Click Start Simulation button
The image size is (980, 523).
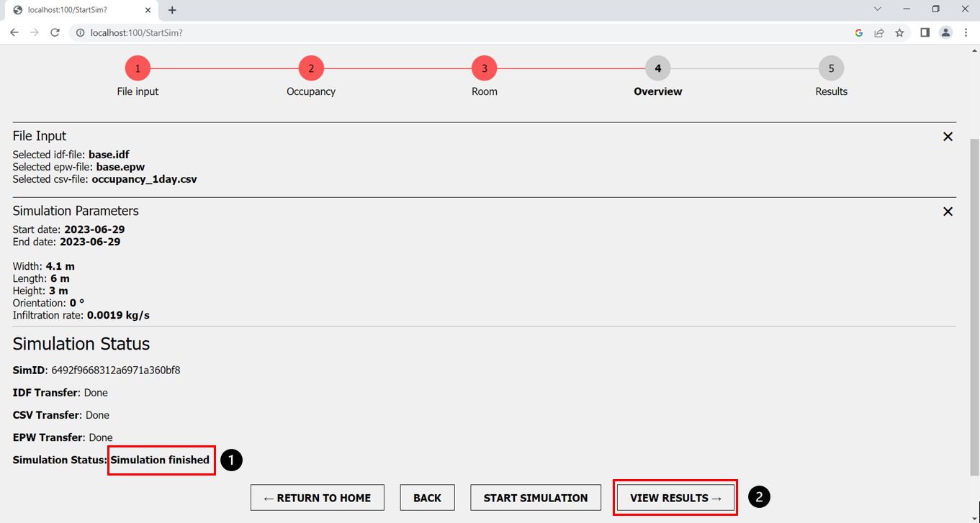[535, 498]
